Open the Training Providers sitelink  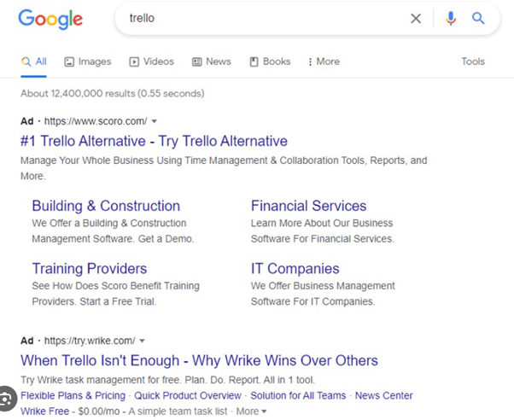[89, 269]
